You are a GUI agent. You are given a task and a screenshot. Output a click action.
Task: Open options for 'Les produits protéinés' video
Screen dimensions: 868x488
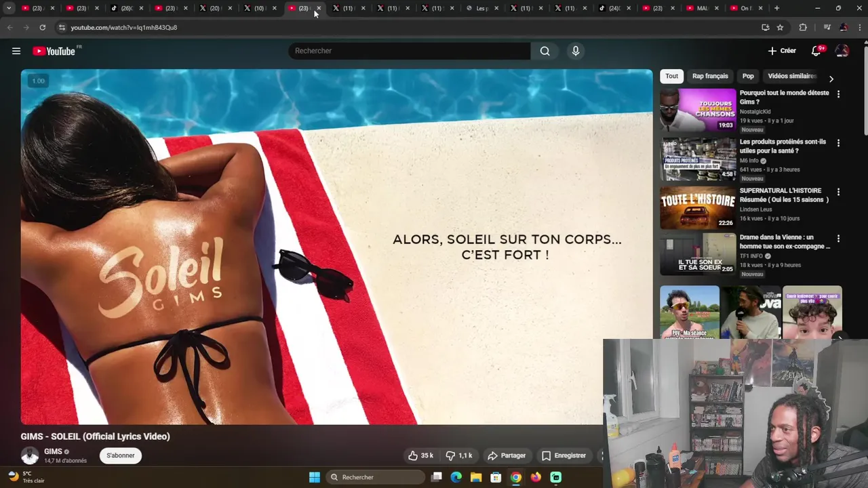[838, 143]
